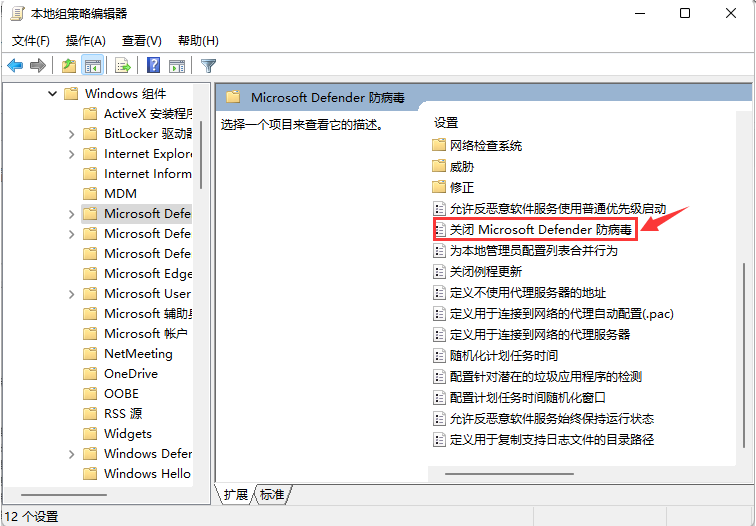Toggle the show/hide console tree icon
The height and width of the screenshot is (526, 756).
(x=92, y=66)
